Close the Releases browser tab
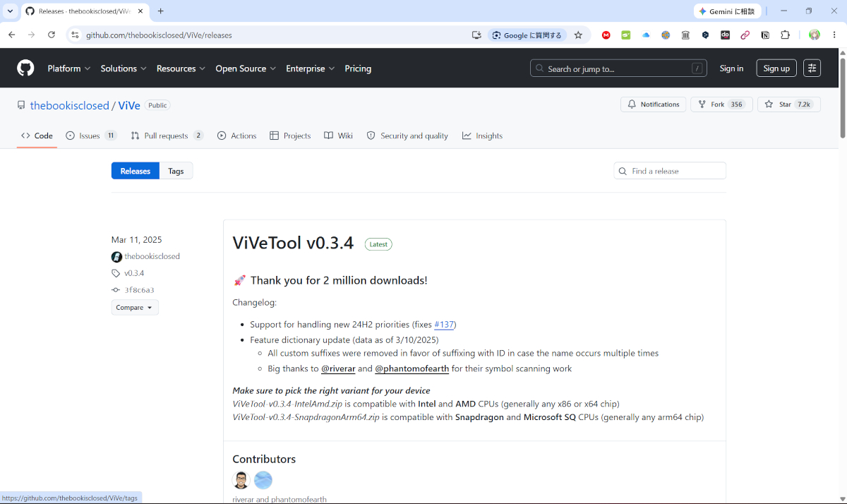 tap(141, 11)
